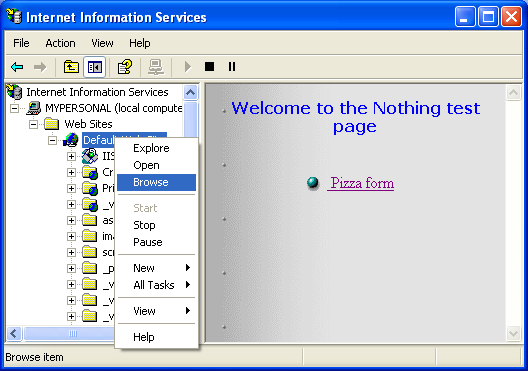Viewport: 528px width, 371px height.
Task: Select 'MYPERSONAL (local computer)' tree label
Action: coord(114,108)
